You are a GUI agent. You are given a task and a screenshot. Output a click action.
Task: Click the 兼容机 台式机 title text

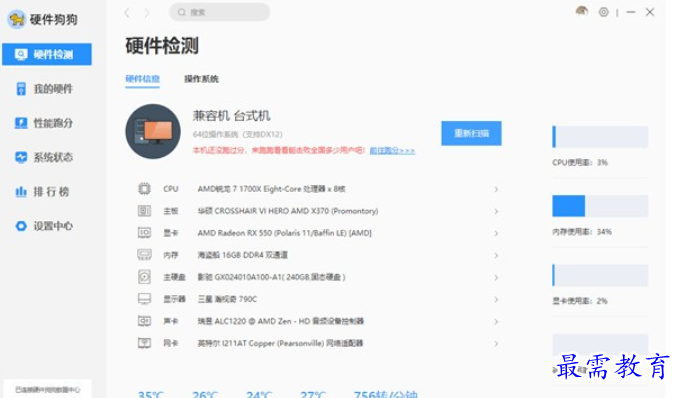(x=231, y=116)
